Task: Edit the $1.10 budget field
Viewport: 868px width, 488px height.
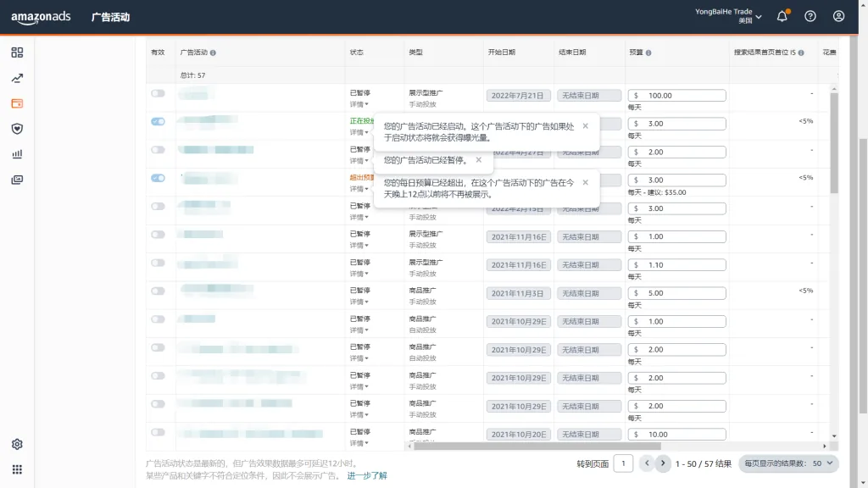Action: (676, 265)
